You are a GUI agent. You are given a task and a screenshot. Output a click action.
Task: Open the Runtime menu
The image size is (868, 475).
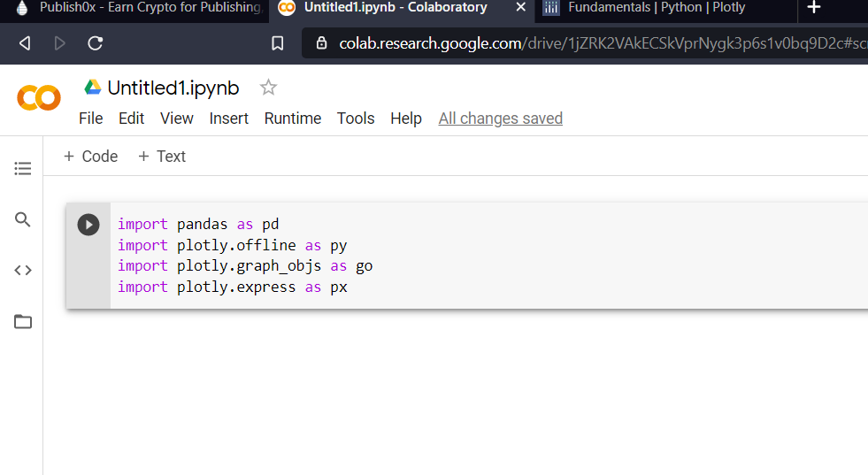tap(293, 119)
